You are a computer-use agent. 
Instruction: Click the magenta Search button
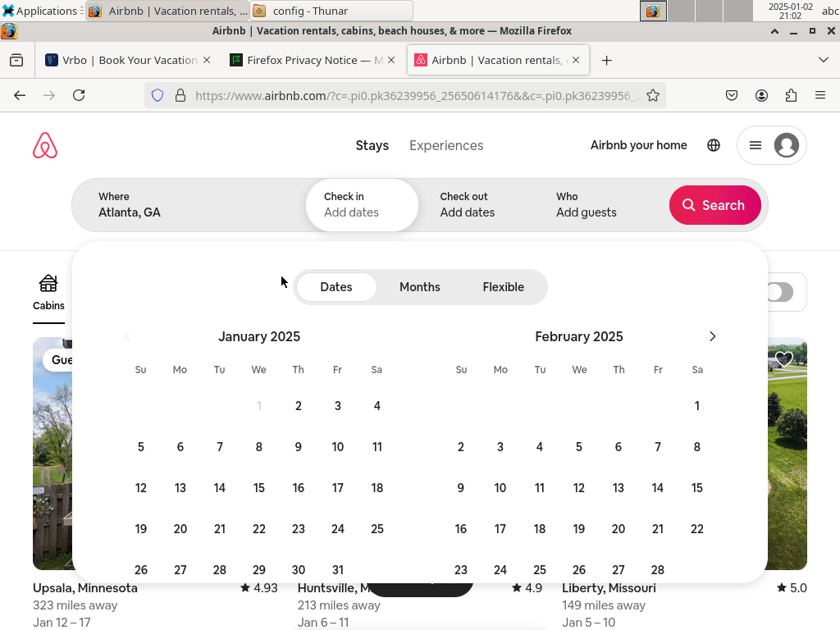(x=714, y=205)
